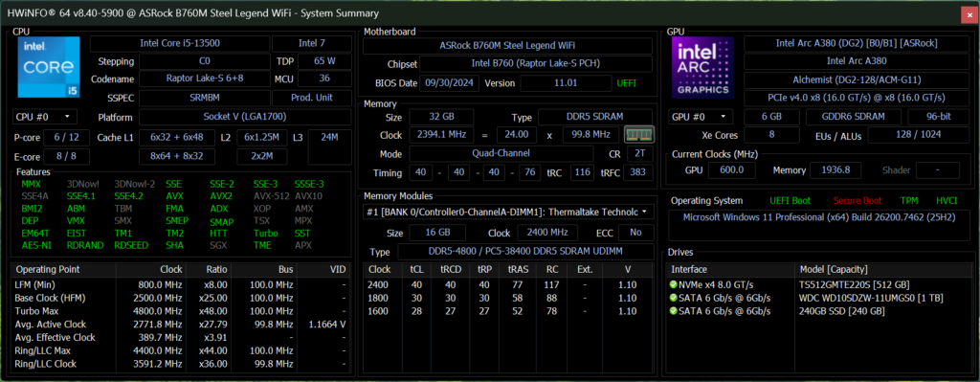Click the Quad-Channel mode field
Image resolution: width=980 pixels, height=382 pixels.
tap(501, 154)
